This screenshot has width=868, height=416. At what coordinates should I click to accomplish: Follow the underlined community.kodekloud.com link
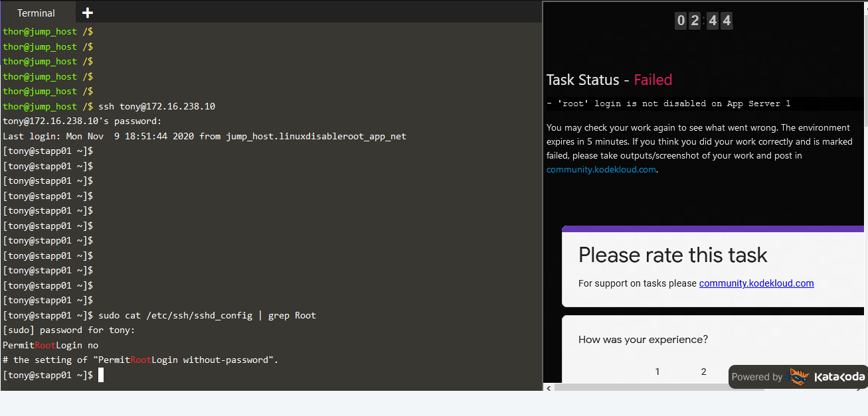(x=756, y=283)
